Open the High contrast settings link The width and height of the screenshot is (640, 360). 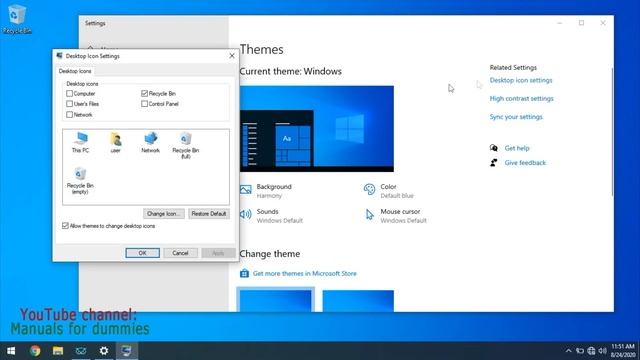(522, 98)
